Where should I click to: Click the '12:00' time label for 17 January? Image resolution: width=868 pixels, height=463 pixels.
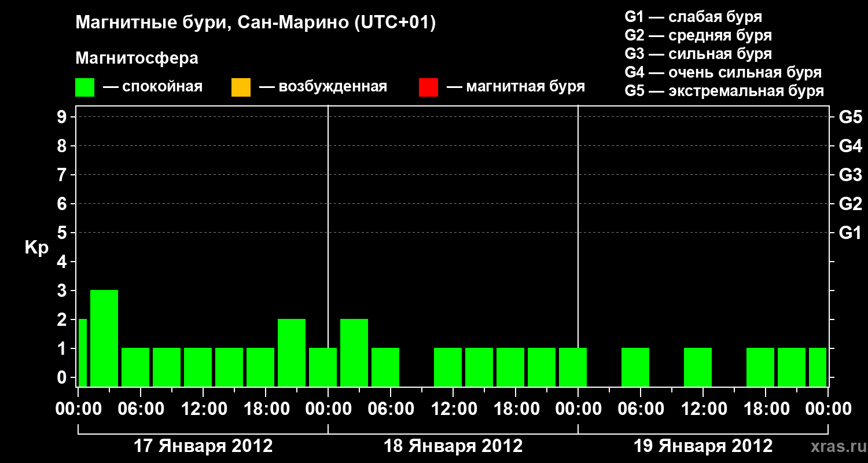click(203, 409)
